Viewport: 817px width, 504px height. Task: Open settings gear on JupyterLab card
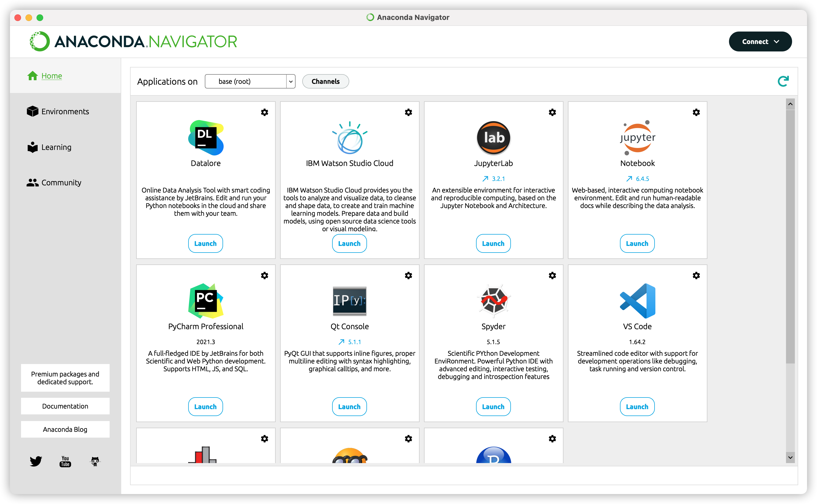pyautogui.click(x=552, y=112)
